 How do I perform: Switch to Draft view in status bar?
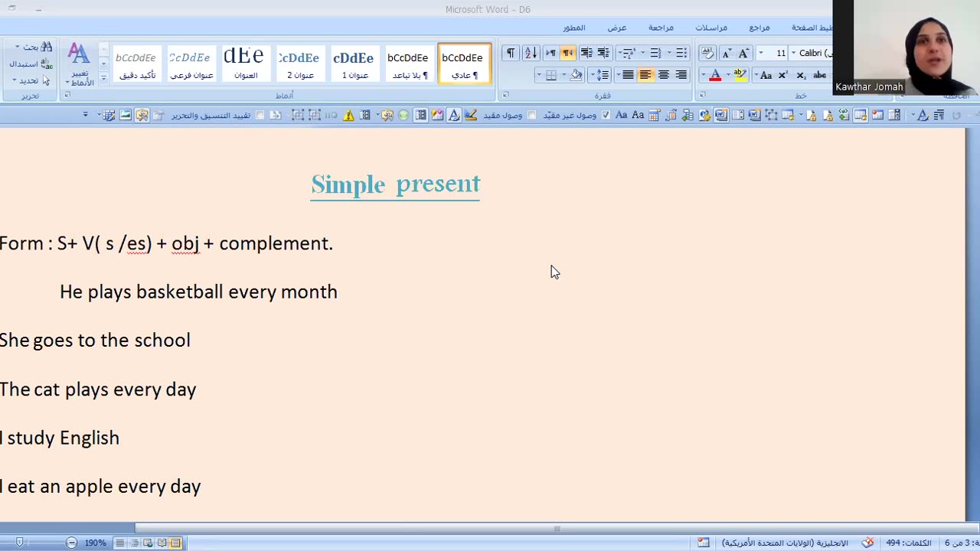[120, 543]
